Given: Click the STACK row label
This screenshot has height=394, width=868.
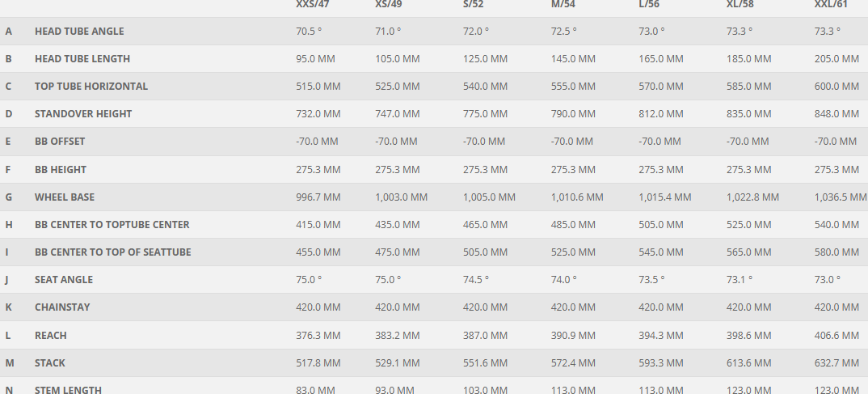Looking at the screenshot, I should [50, 362].
